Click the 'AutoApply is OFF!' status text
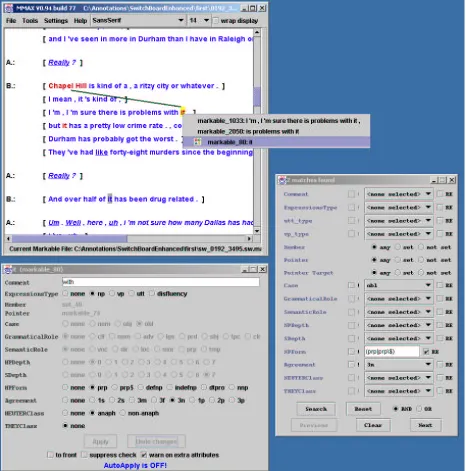466x471 pixels. coord(135,465)
